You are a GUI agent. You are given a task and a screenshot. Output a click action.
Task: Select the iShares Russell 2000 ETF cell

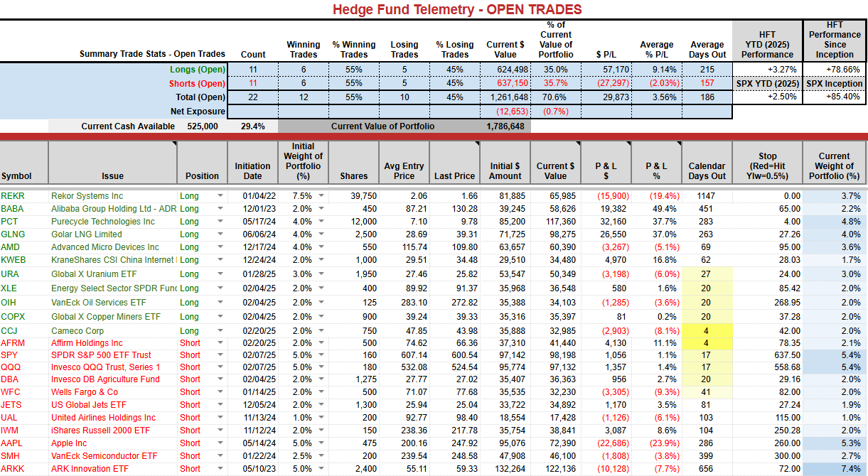[x=112, y=431]
